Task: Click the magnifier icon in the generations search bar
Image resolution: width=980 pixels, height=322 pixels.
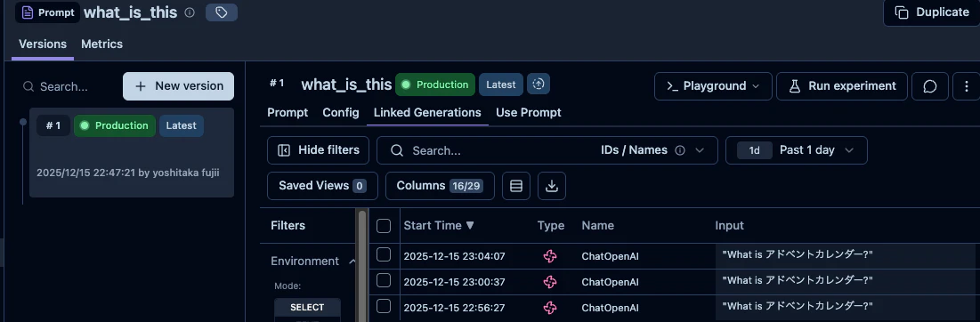Action: point(397,150)
